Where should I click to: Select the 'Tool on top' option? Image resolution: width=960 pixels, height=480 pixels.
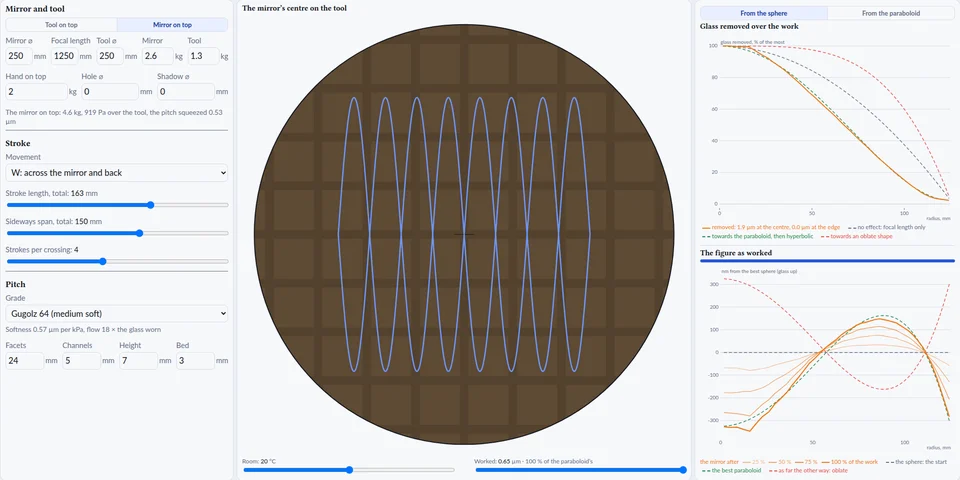pyautogui.click(x=61, y=25)
